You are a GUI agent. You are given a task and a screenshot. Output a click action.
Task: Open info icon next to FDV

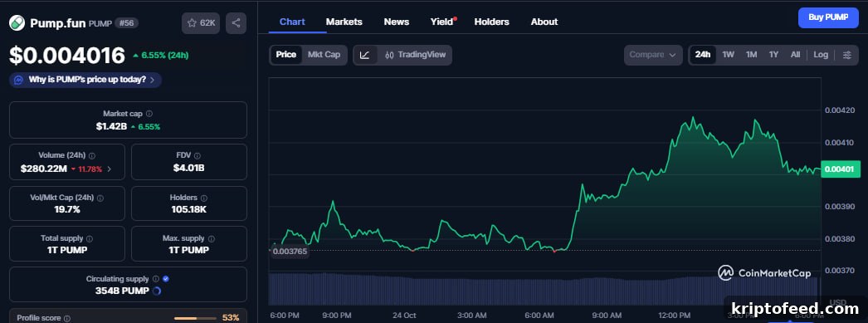tap(197, 155)
